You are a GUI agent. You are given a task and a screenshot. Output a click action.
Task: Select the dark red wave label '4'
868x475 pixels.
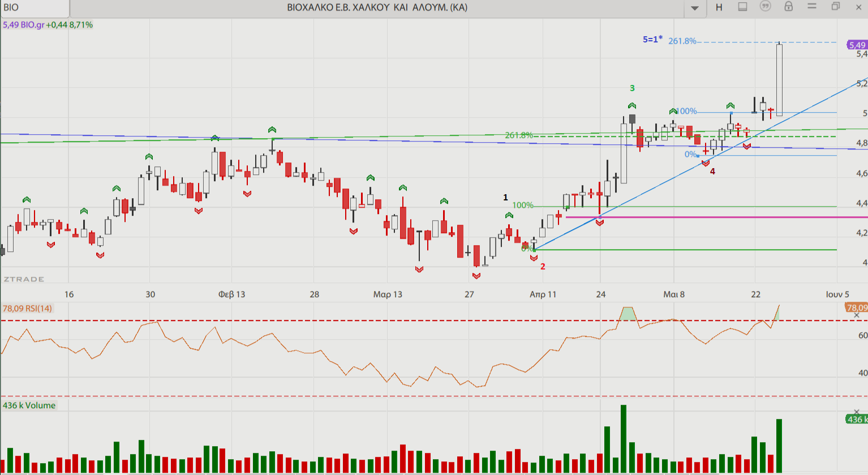[712, 172]
